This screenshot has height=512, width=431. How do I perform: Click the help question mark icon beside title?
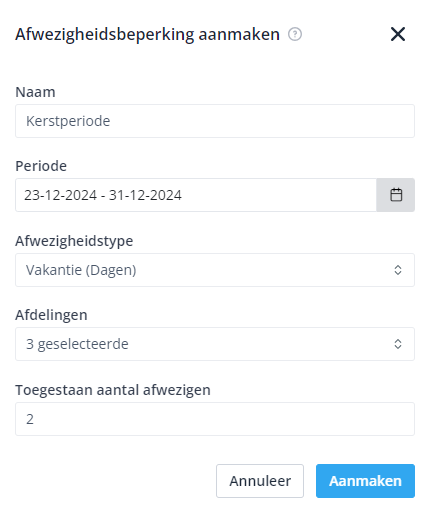(295, 34)
